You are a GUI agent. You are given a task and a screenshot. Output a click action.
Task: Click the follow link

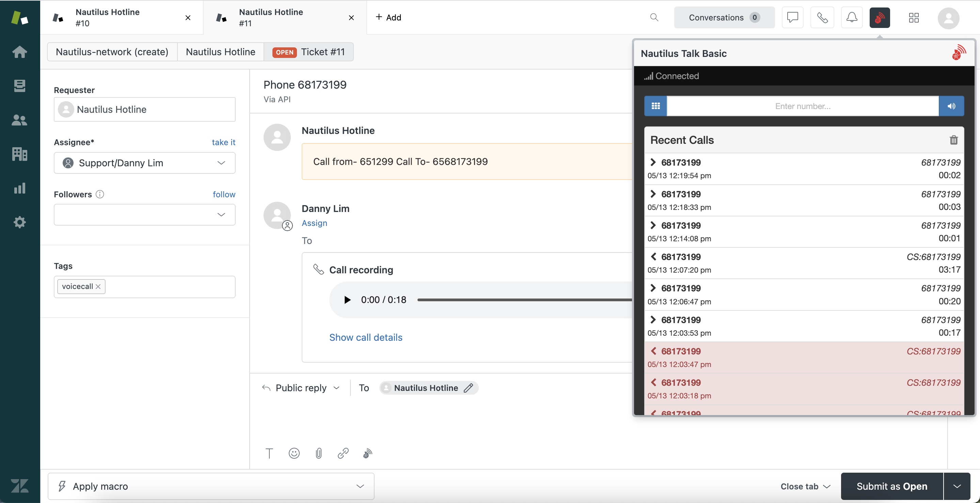coord(224,194)
